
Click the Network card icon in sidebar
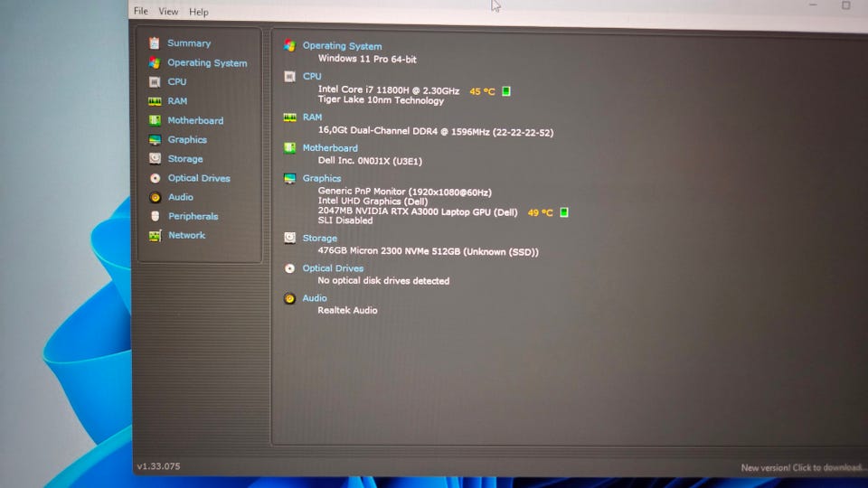click(x=155, y=236)
